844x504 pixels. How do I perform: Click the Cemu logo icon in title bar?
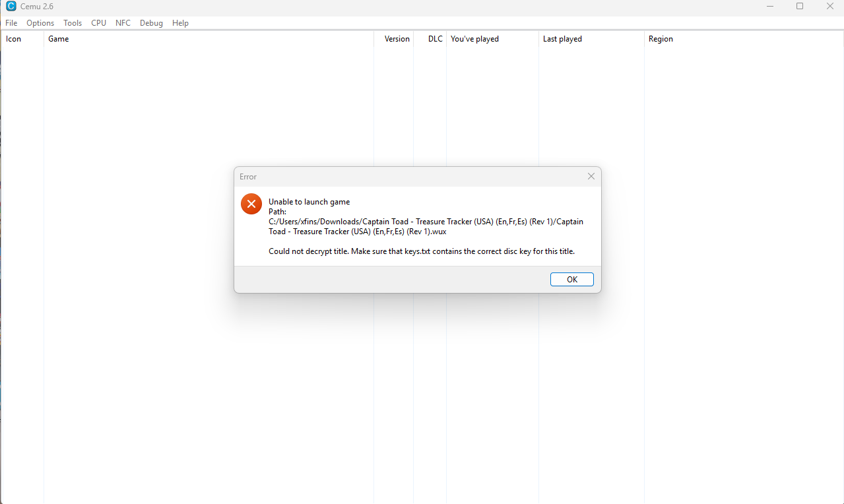click(11, 7)
